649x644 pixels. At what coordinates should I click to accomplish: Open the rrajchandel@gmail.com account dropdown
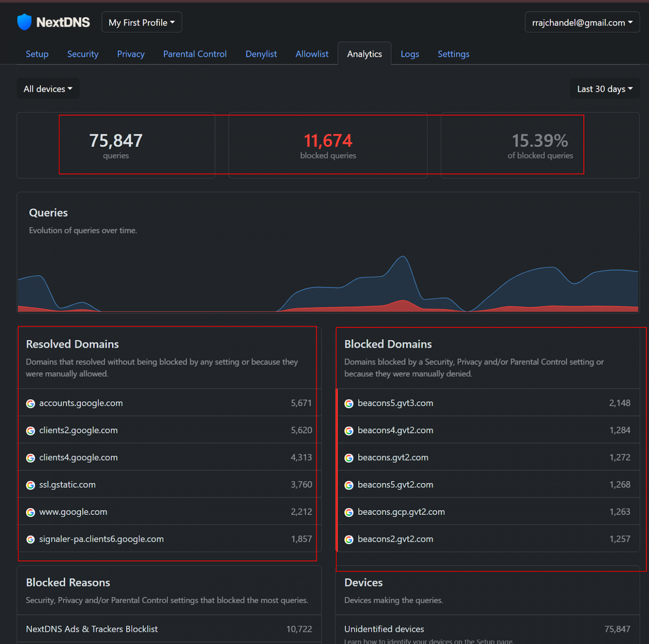pos(582,22)
